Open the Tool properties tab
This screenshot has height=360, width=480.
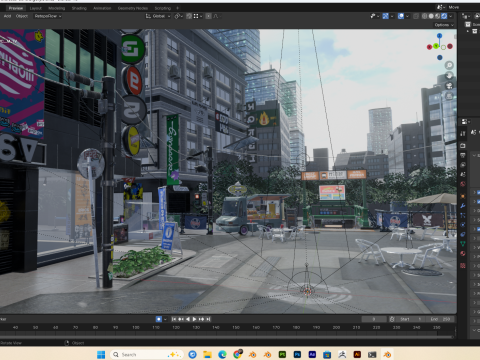point(463,133)
